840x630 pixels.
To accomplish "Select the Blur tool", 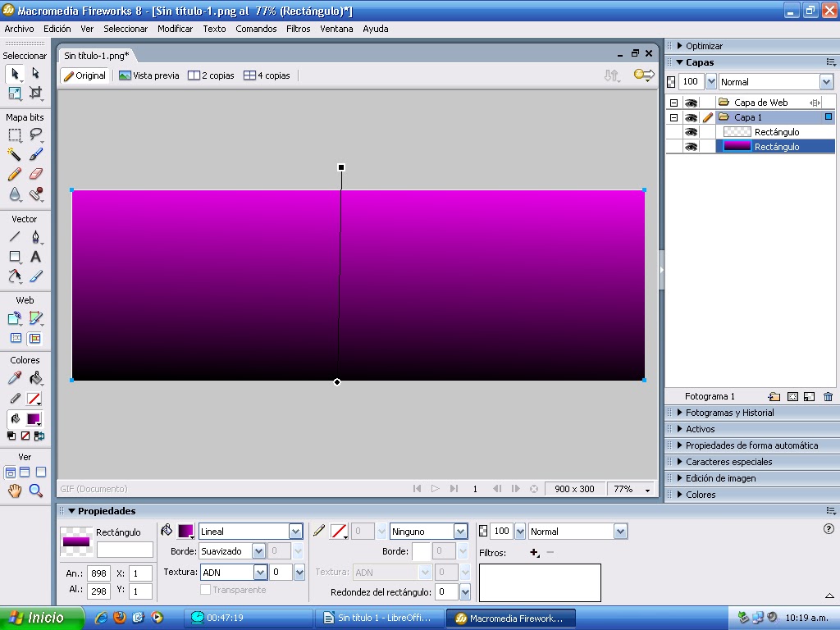I will click(15, 194).
